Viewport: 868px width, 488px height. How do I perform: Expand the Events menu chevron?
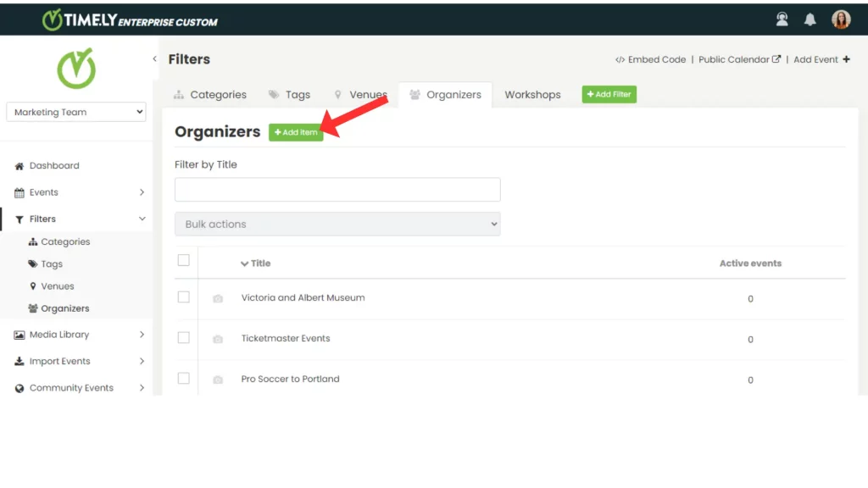coord(142,192)
